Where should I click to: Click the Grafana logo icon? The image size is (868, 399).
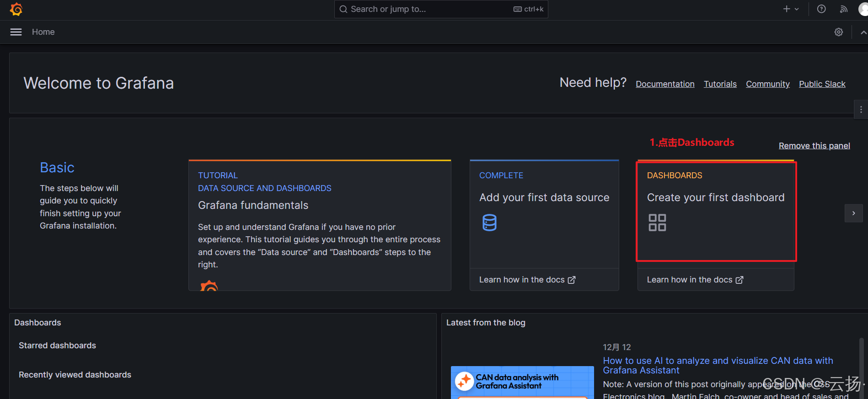click(x=16, y=9)
